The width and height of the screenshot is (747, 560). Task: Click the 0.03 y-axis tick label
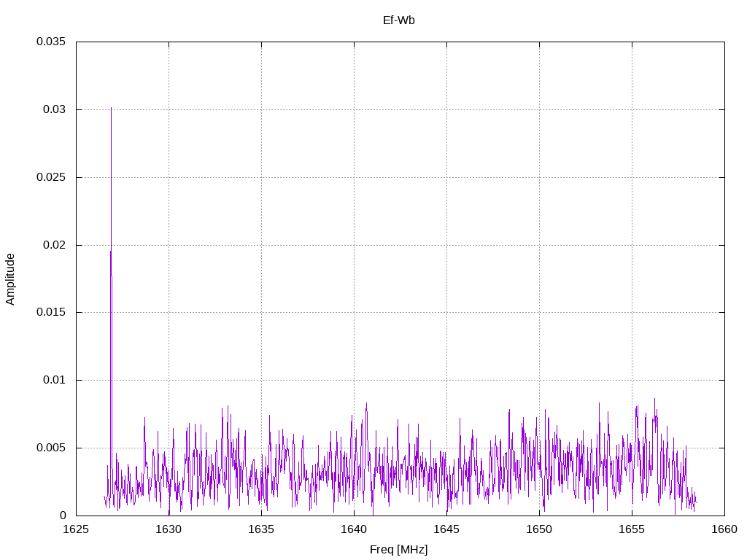coord(54,109)
